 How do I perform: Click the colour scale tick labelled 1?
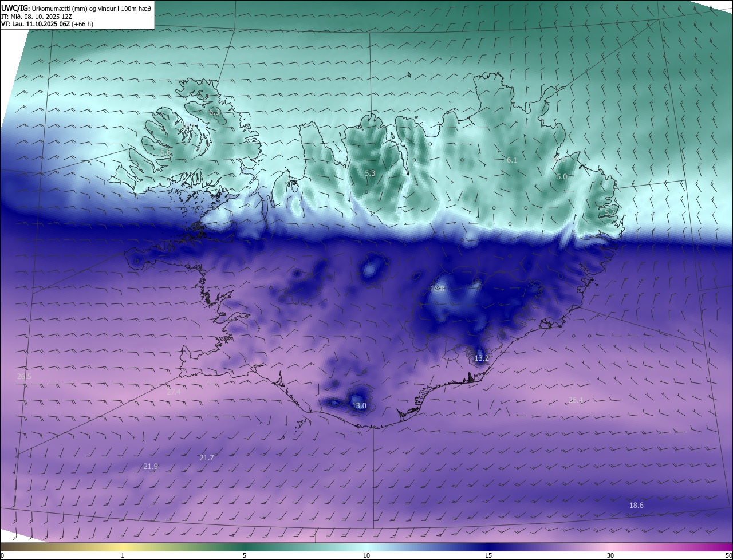coord(123,555)
